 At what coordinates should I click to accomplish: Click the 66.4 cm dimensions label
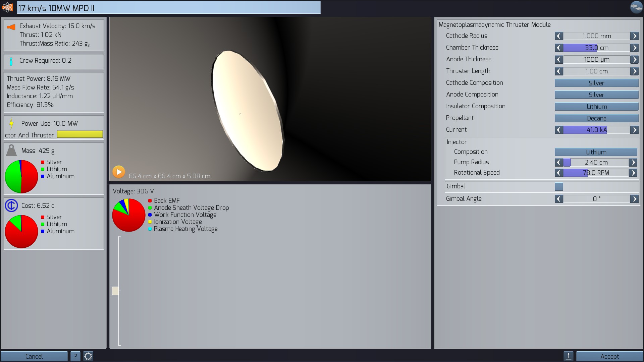coord(169,176)
